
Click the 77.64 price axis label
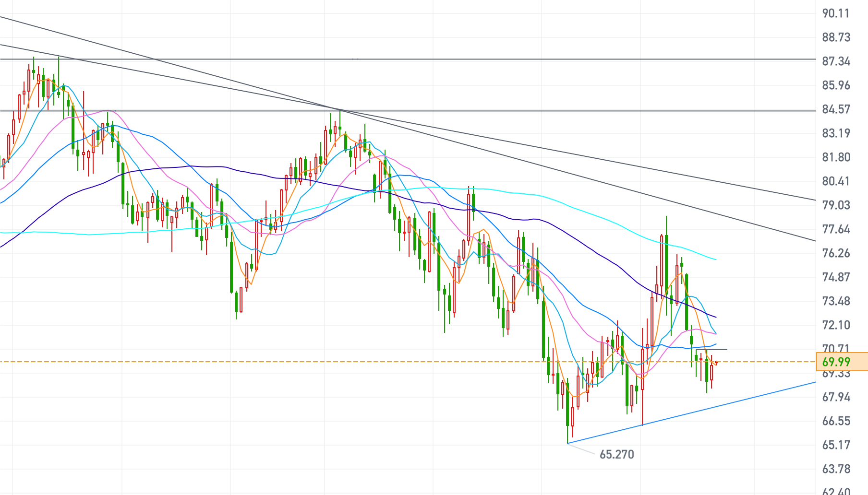pyautogui.click(x=836, y=229)
